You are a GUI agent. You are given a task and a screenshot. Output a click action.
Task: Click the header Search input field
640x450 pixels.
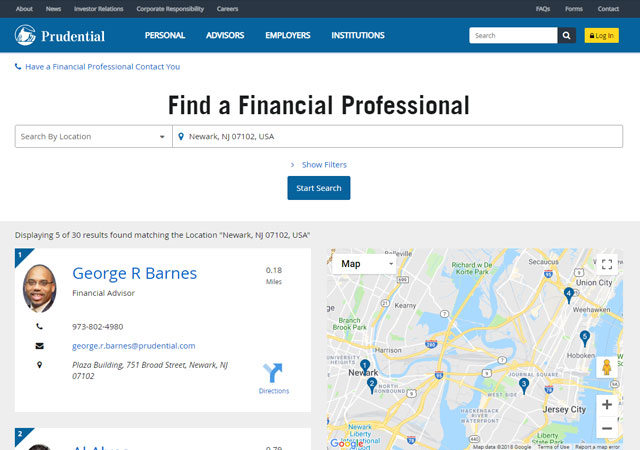513,36
